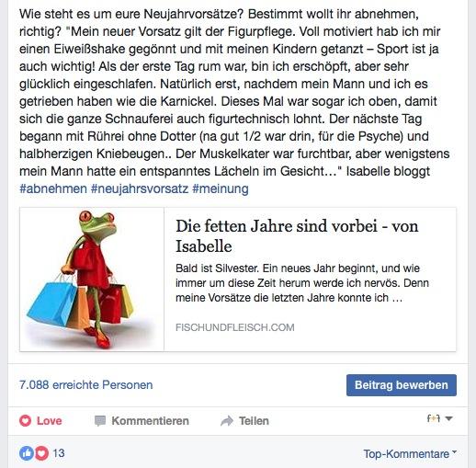Click the article preview description text
Image resolution: width=476 pixels, height=468 pixels.
(x=302, y=283)
